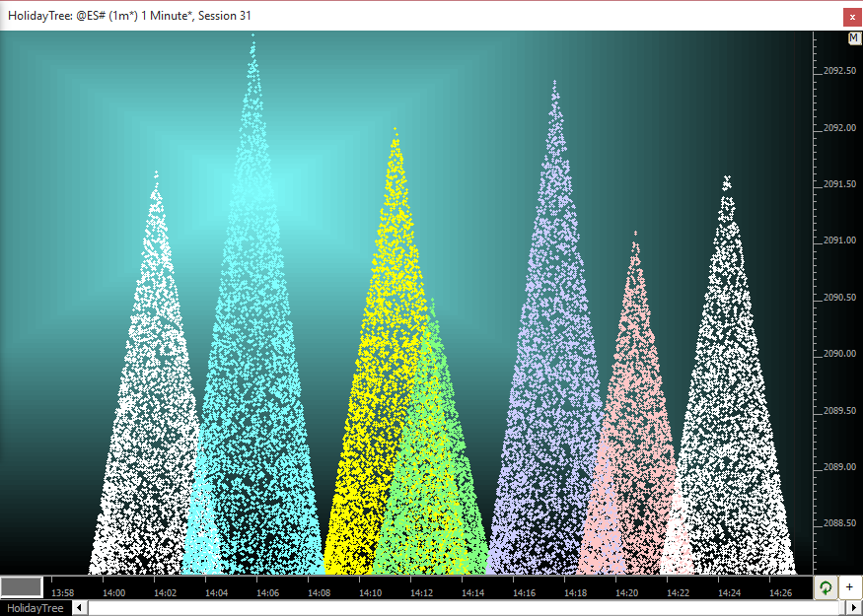Image resolution: width=863 pixels, height=616 pixels.
Task: Click the window title HolidayTree text
Action: (x=128, y=16)
